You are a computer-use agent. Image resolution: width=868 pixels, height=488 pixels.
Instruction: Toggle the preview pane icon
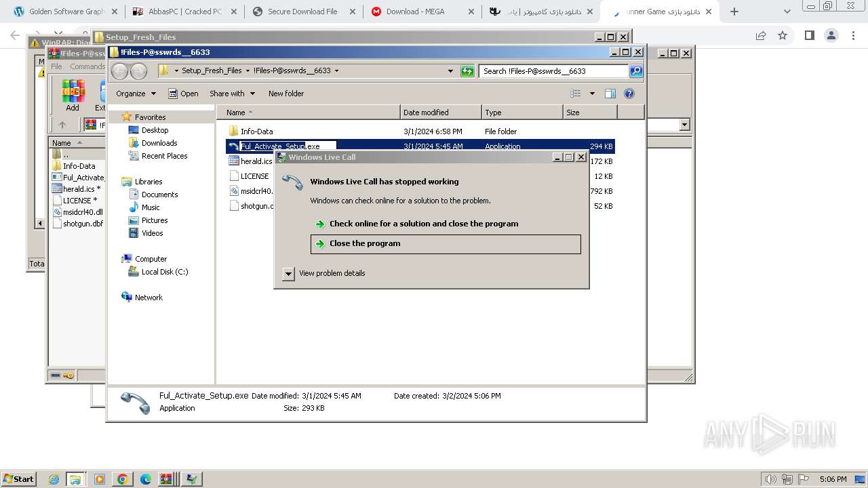[610, 94]
